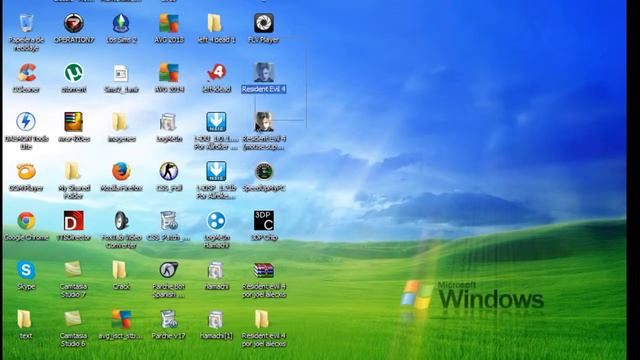
Task: Select the CSS_Full Counter-Strike icon
Action: point(169,171)
